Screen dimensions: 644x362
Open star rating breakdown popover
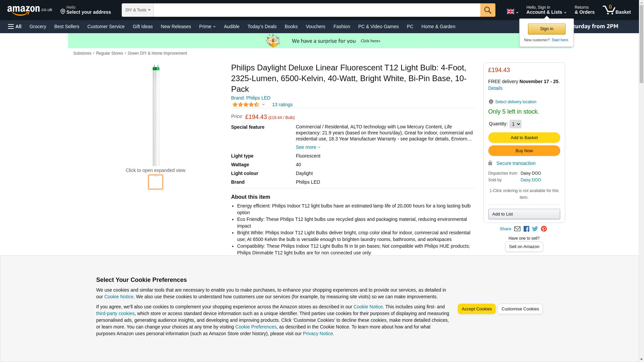249,105
